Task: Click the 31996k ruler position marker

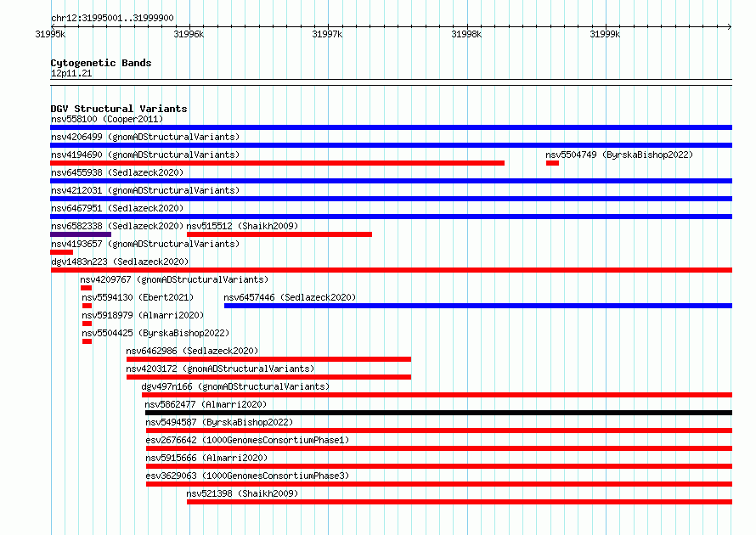Action: [189, 34]
